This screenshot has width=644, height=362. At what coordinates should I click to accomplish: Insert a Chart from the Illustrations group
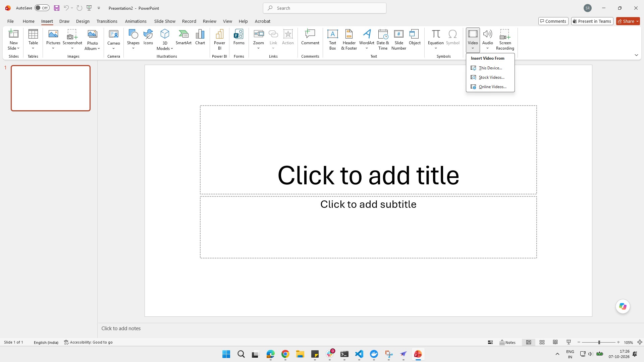[x=200, y=37]
